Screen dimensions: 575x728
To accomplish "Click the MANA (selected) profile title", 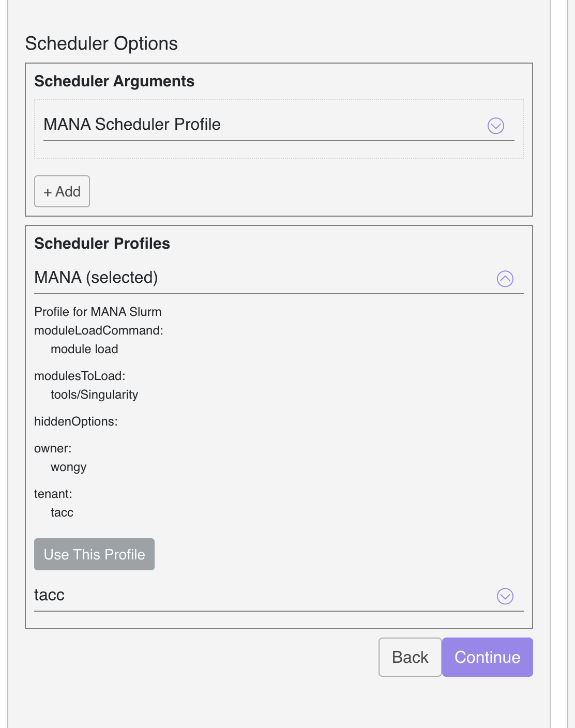I will coord(95,277).
